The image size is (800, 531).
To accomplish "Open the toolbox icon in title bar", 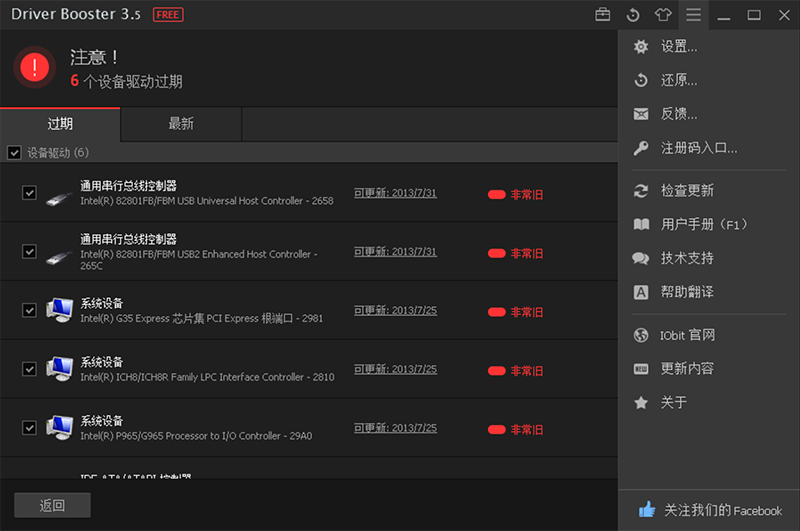I will [x=603, y=15].
